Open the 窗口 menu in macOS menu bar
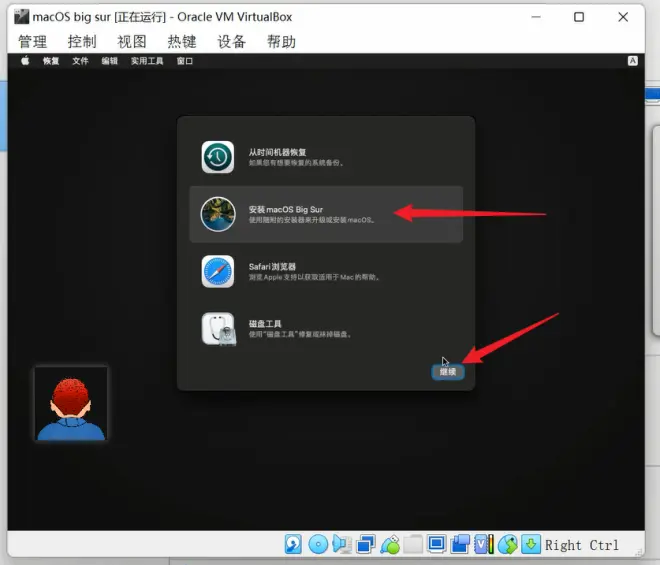The width and height of the screenshot is (660, 565). click(185, 61)
